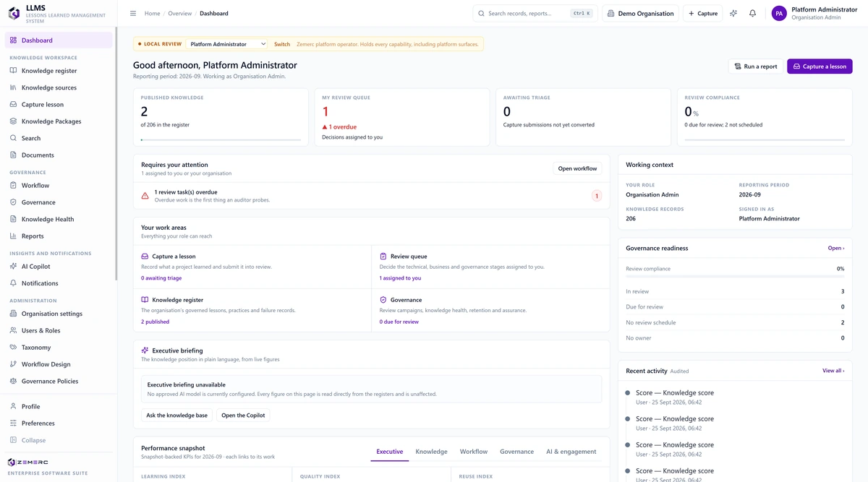Image resolution: width=868 pixels, height=482 pixels.
Task: Toggle the hamburger menu icon
Action: click(133, 13)
